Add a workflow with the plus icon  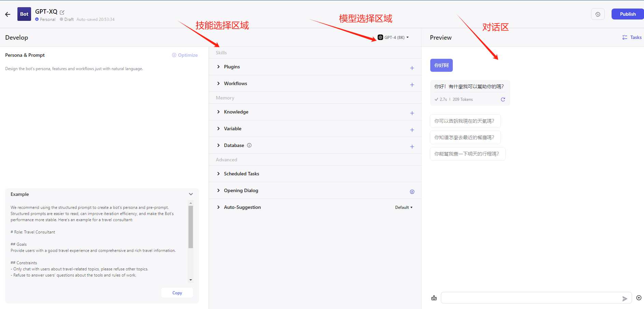coord(412,85)
